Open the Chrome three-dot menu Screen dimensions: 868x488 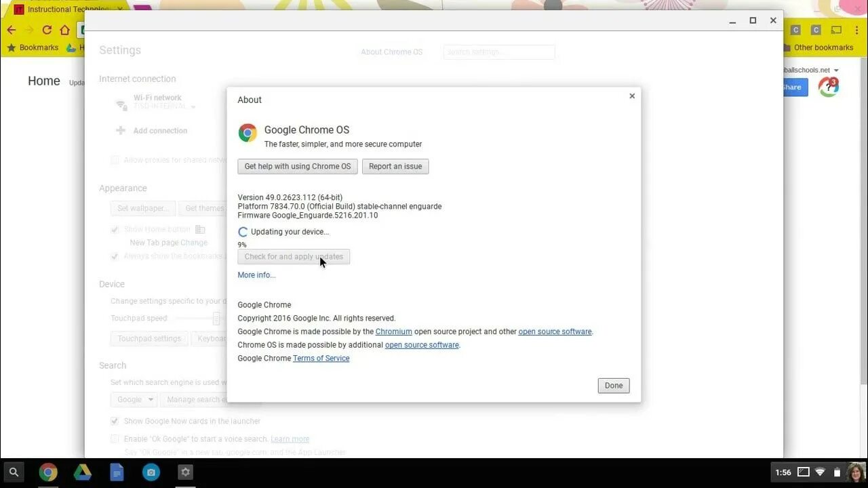tap(857, 30)
